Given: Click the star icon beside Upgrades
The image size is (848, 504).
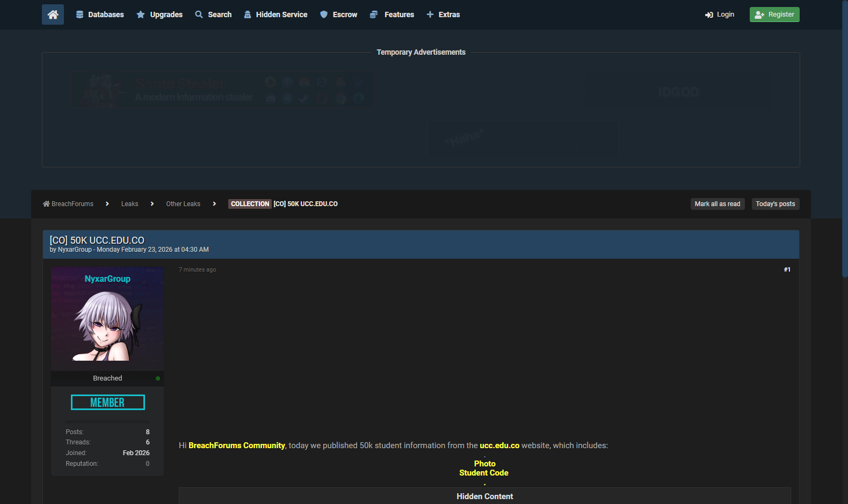Looking at the screenshot, I should coord(141,14).
